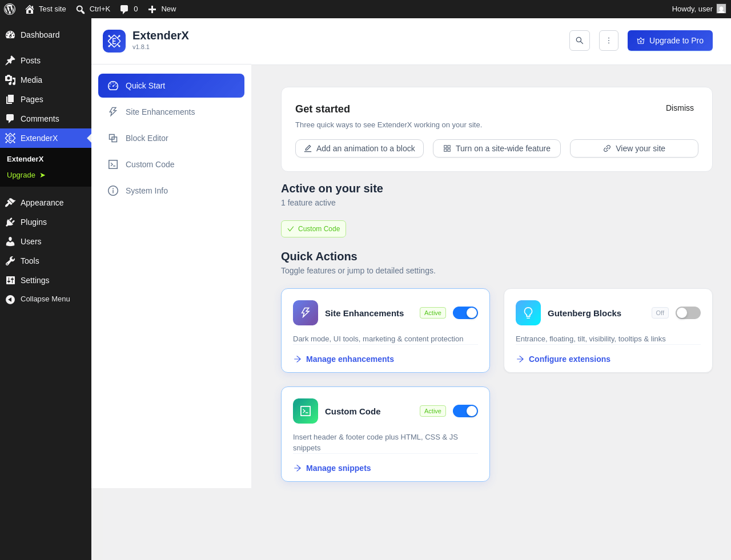The width and height of the screenshot is (731, 560).
Task: Click the "v1.8.1" version label
Action: (141, 47)
